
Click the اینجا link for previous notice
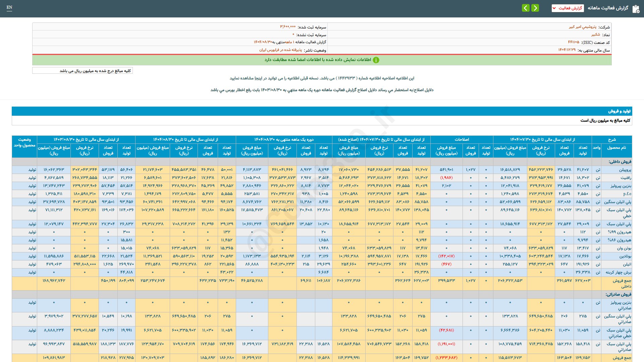tap(257, 78)
